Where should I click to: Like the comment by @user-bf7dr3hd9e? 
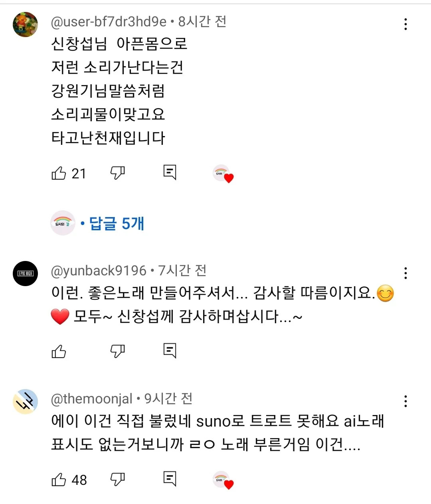[x=59, y=173]
